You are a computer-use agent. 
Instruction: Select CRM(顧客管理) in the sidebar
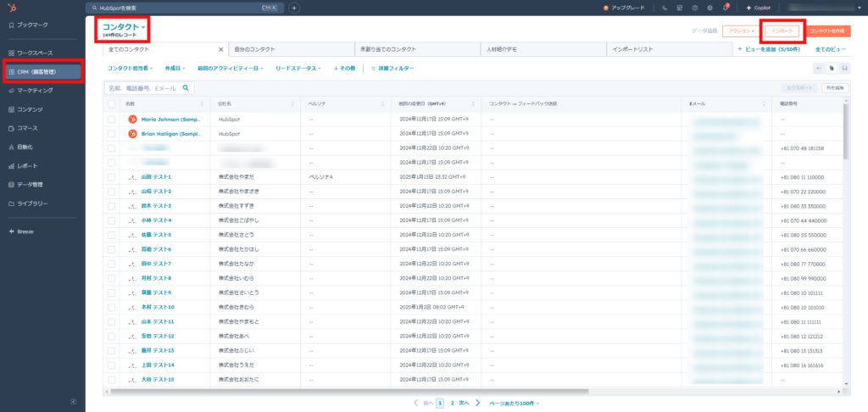(x=42, y=71)
